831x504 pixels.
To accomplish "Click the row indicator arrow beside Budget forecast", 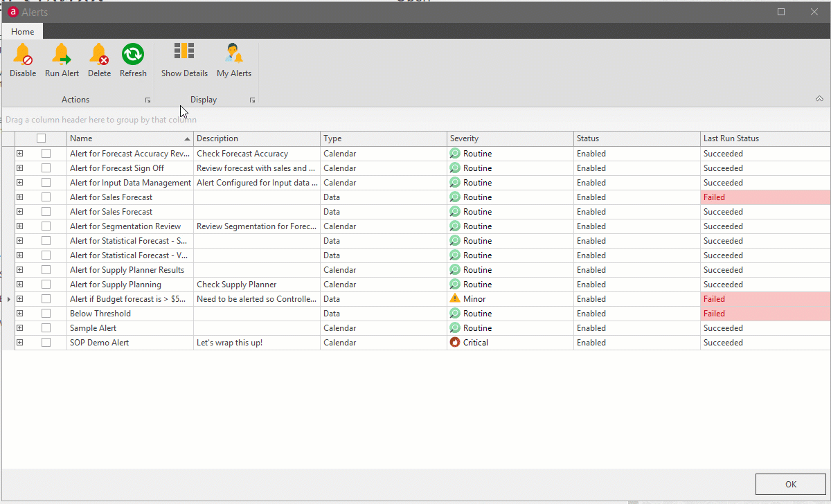I will click(x=8, y=299).
